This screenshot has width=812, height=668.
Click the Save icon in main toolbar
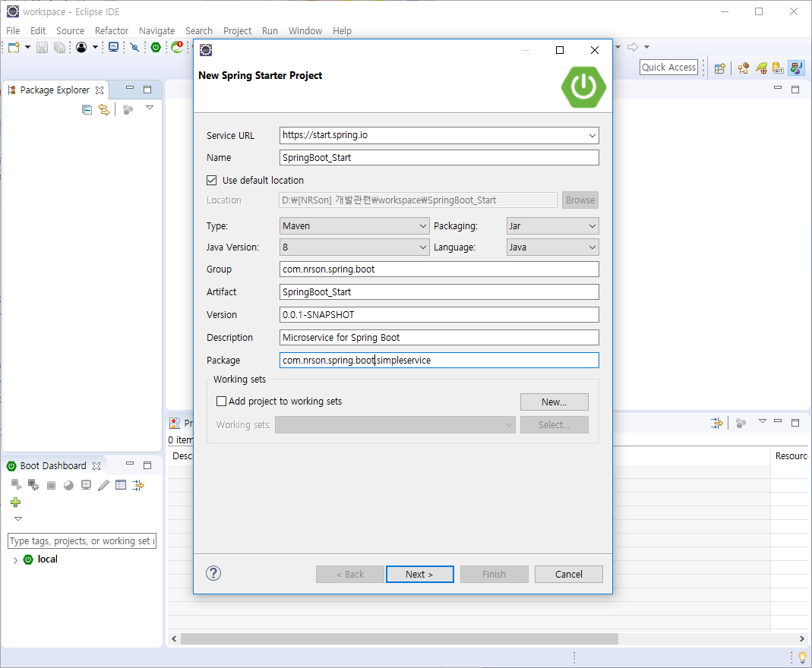tap(42, 48)
